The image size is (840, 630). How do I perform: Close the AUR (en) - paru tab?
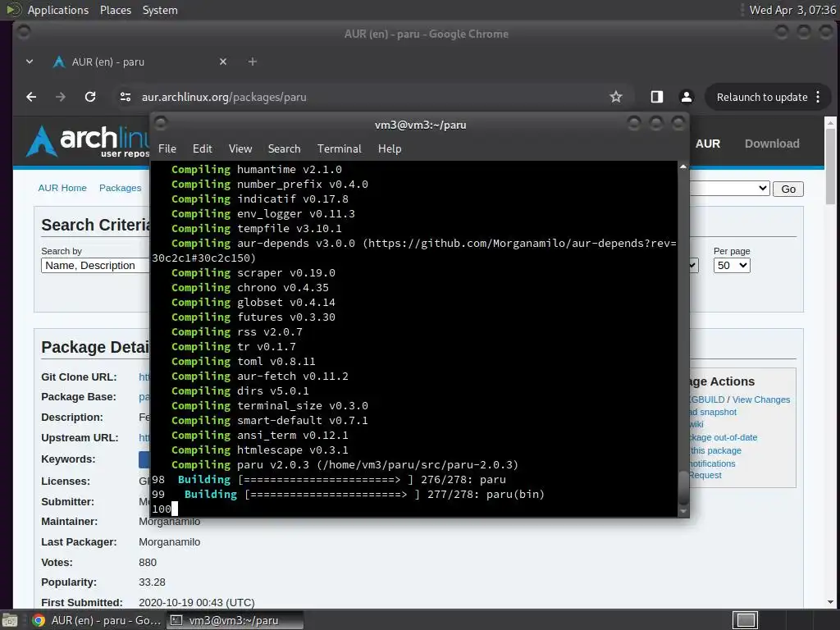[x=223, y=62]
